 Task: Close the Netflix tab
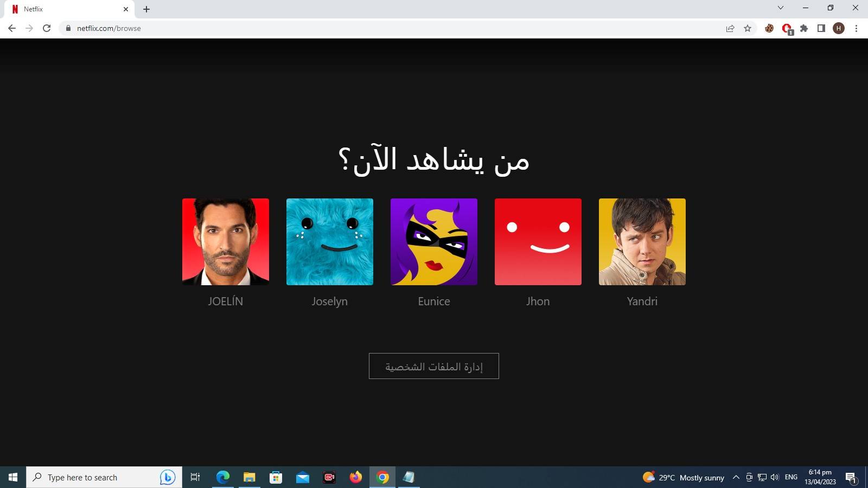click(126, 9)
